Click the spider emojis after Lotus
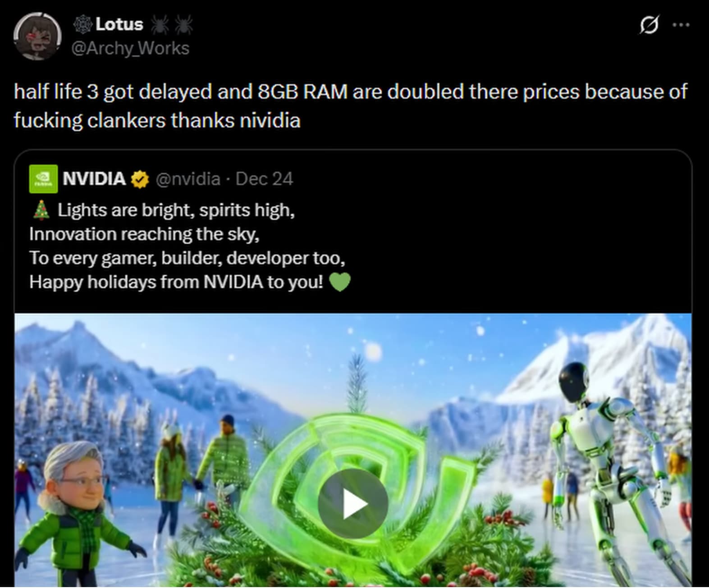The height and width of the screenshot is (588, 709). pyautogui.click(x=171, y=24)
